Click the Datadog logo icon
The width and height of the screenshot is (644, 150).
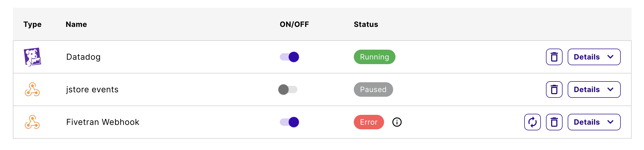coord(32,57)
